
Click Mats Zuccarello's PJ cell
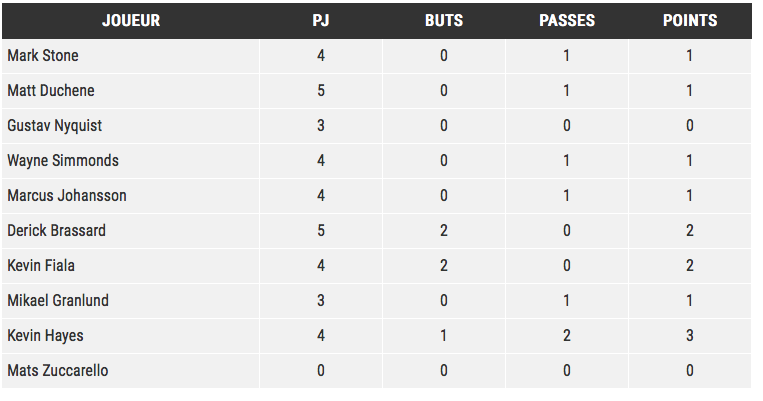coord(321,371)
